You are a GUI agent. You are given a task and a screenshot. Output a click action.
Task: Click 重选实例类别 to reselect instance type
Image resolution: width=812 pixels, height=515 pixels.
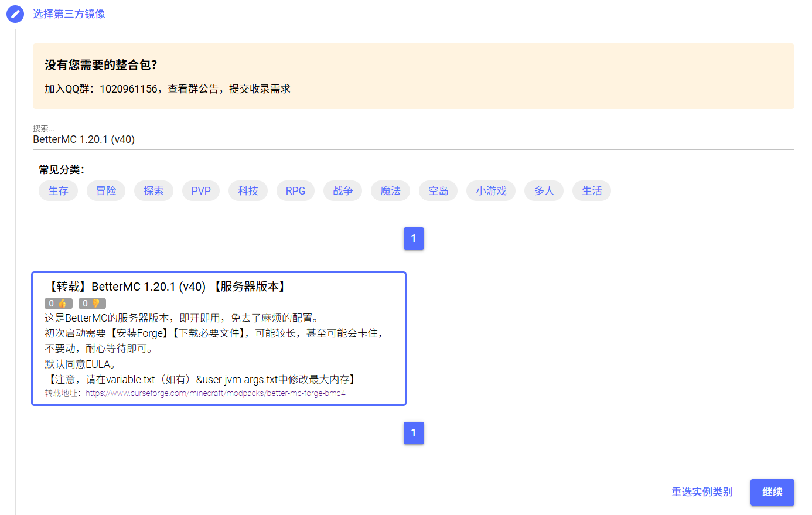tap(702, 492)
